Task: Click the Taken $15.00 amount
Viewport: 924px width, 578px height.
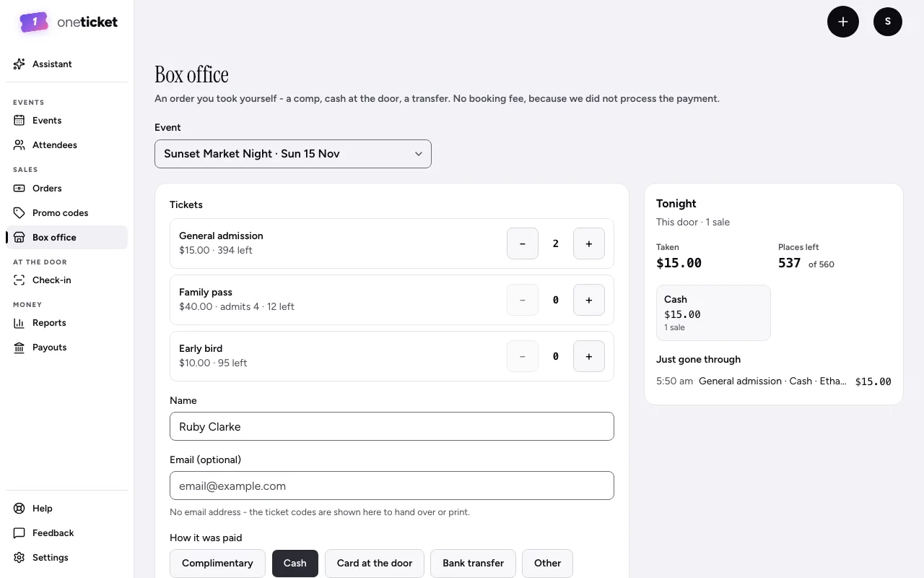Action: click(679, 263)
